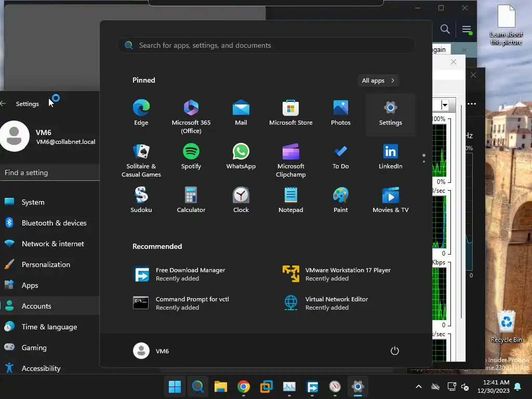Open Solitaire & Casual Games
This screenshot has width=532, height=399.
[141, 160]
